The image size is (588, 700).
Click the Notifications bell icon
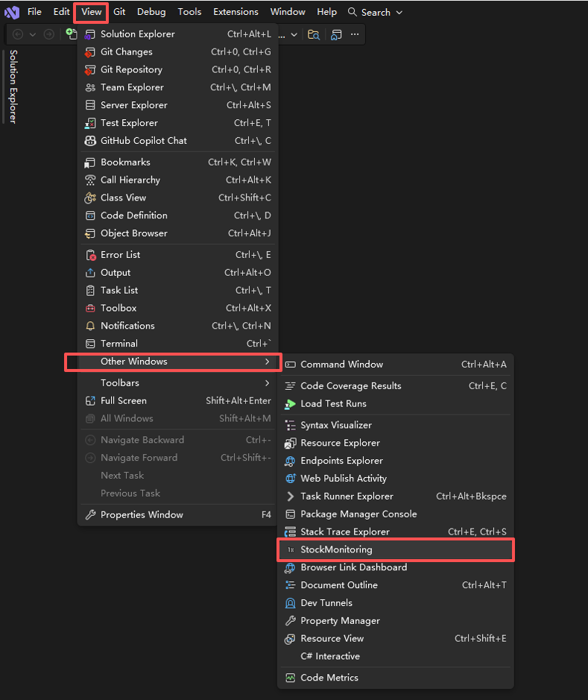point(90,326)
